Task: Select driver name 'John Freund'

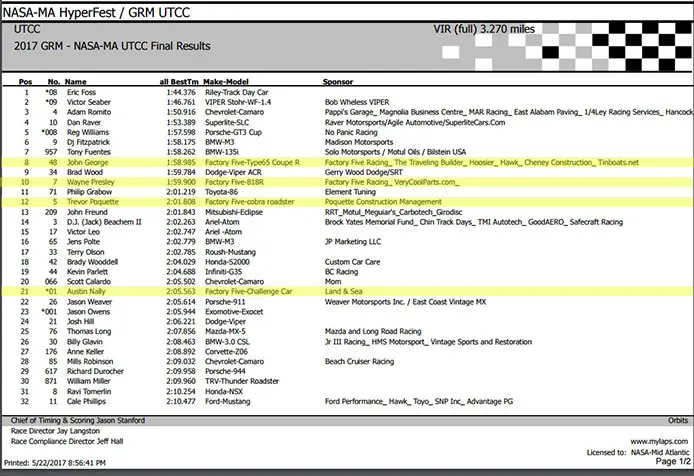Action: (x=88, y=212)
